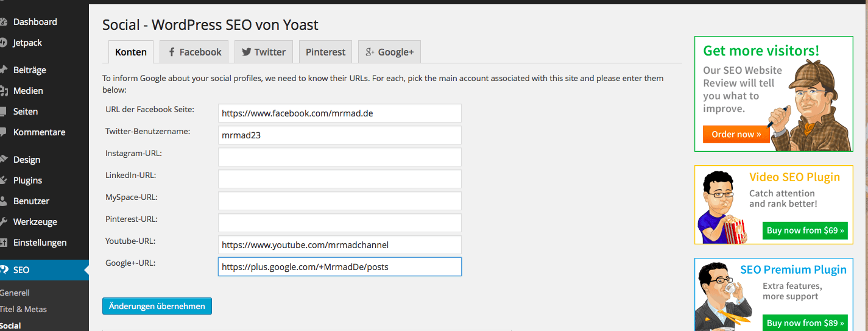Click the Facebook logo on the tab
This screenshot has width=868, height=331.
172,52
